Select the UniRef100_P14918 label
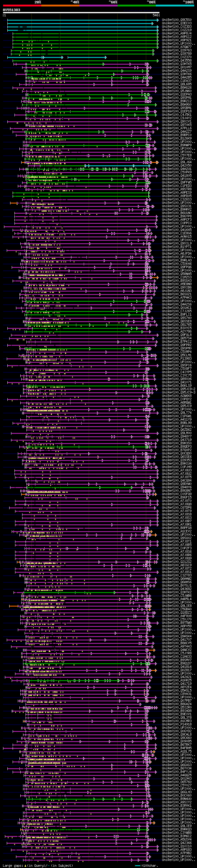 pos(176,724)
